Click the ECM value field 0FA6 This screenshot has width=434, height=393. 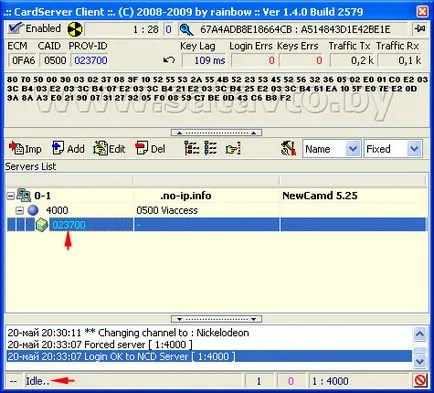(23, 61)
